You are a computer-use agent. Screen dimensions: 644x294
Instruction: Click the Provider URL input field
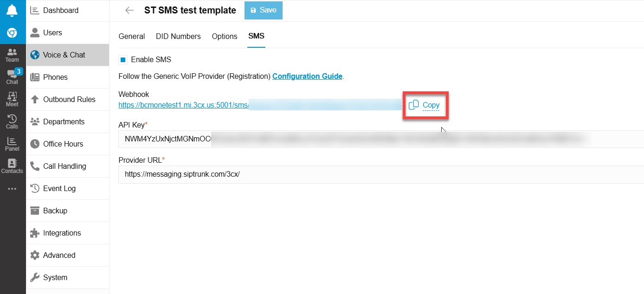click(x=381, y=174)
